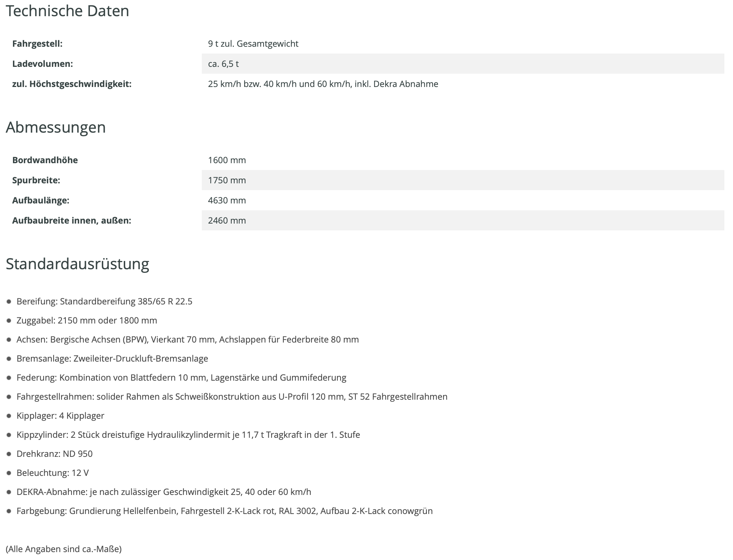This screenshot has width=733, height=560.
Task: Click the Farbgebung RAL 3002 item
Action: (x=224, y=511)
